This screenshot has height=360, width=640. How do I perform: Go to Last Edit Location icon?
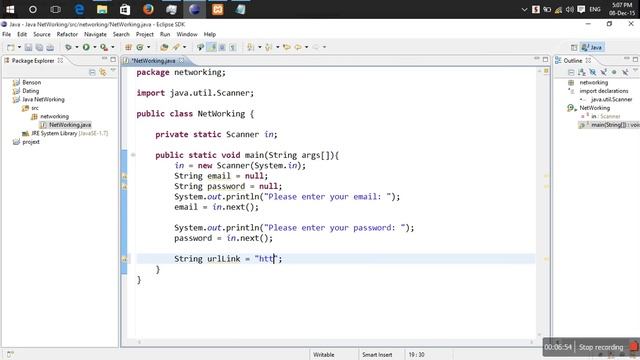287,47
